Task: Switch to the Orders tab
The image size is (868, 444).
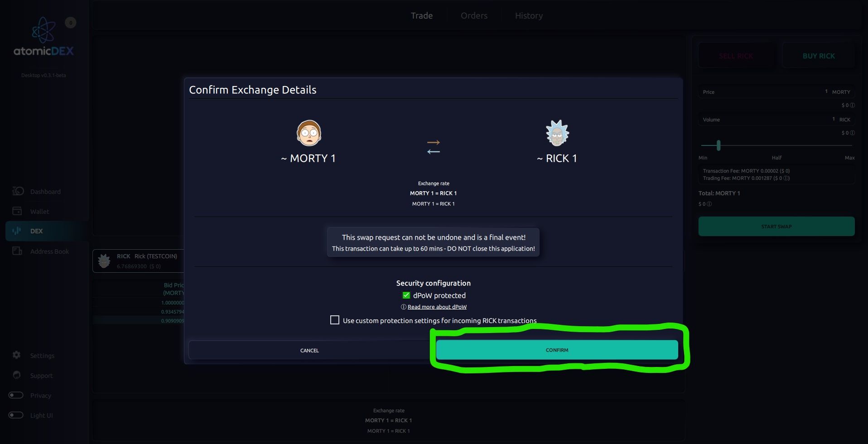Action: [x=474, y=15]
